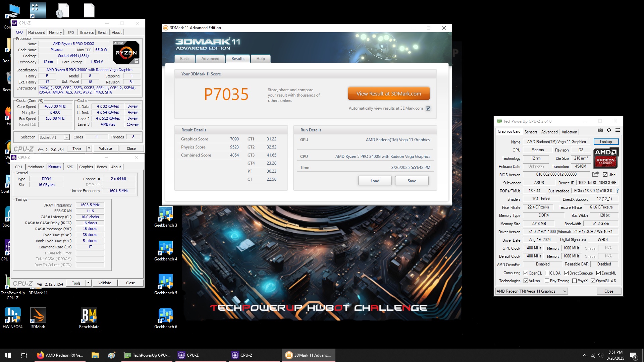
Task: Toggle UEFI checkbox in GPU-Z
Action: 605,175
